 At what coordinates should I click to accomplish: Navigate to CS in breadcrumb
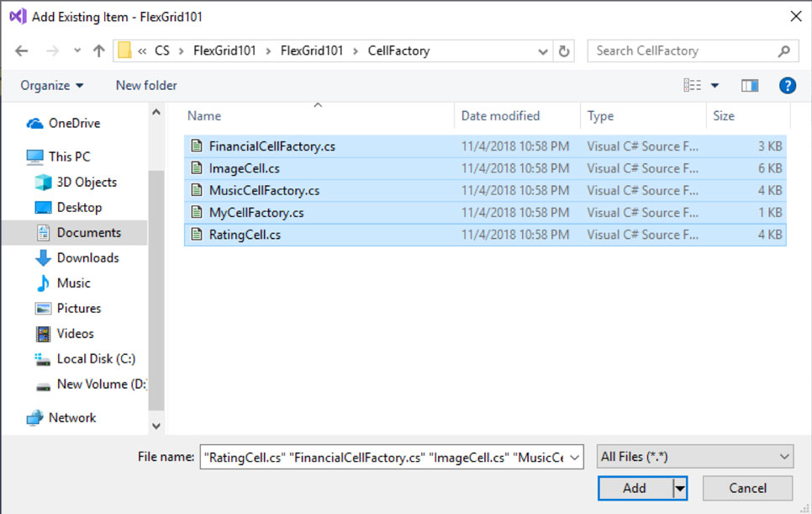point(162,50)
